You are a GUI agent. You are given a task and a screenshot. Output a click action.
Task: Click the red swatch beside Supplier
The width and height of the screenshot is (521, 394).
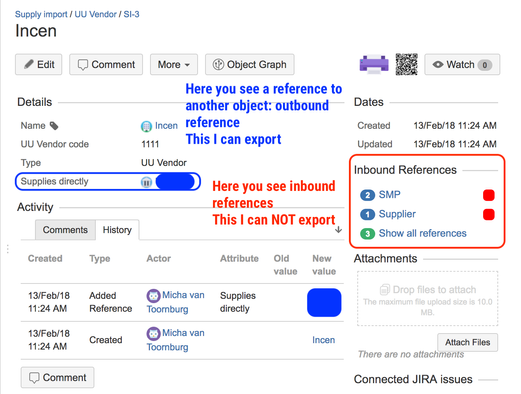pos(489,214)
